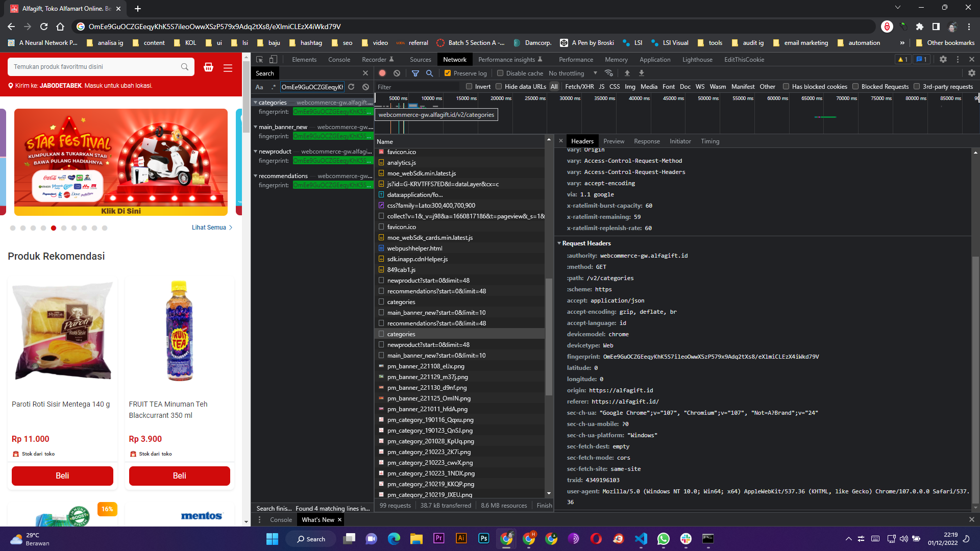This screenshot has width=980, height=551.
Task: Enable Blocked Requests checkbox
Action: pyautogui.click(x=855, y=87)
